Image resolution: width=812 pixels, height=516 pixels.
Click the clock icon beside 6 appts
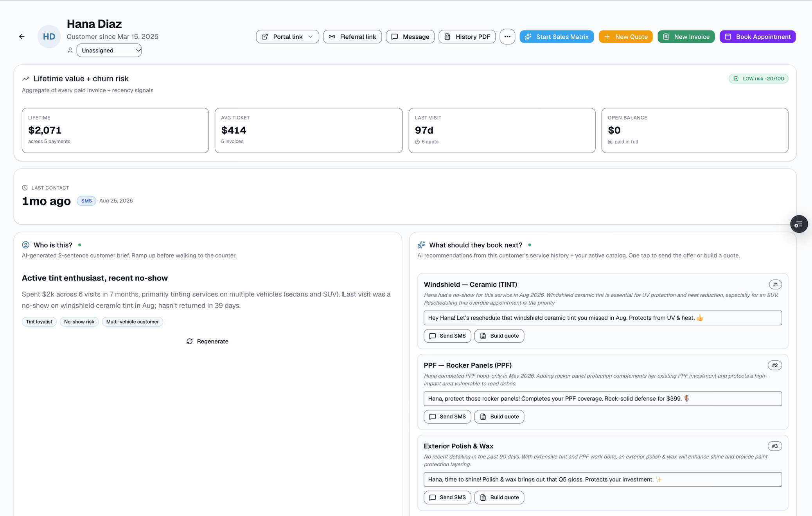417,142
